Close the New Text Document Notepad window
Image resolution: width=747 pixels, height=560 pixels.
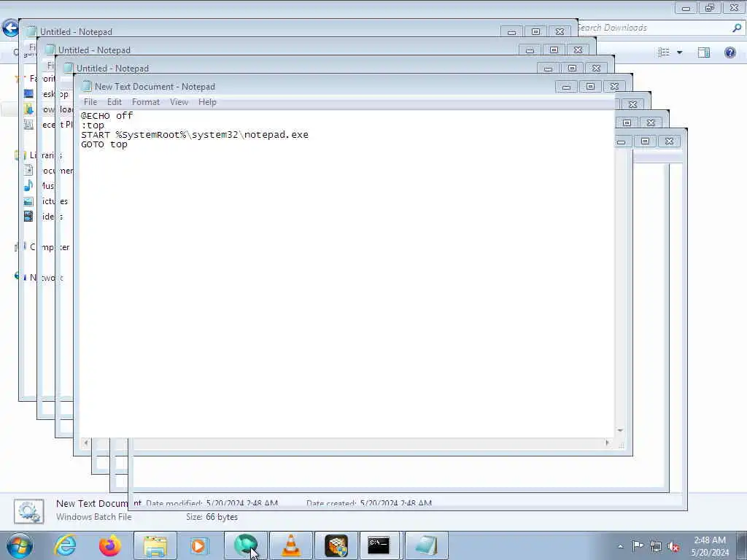(614, 87)
